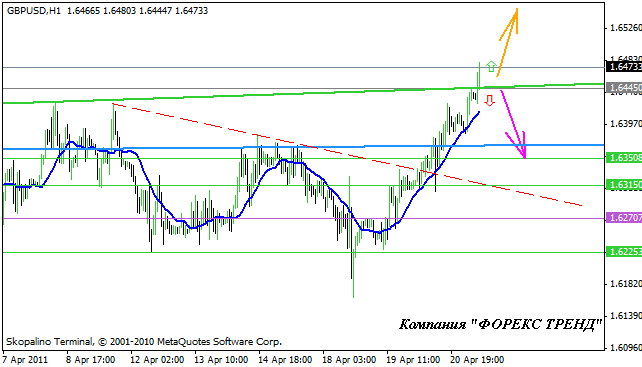Click the OHLC value 1.64803
642x367 pixels.
(x=120, y=11)
